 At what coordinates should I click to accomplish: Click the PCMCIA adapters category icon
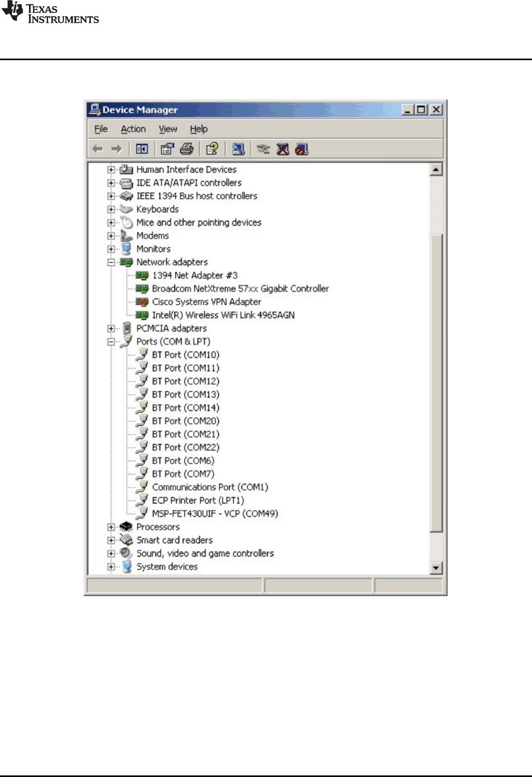(127, 328)
